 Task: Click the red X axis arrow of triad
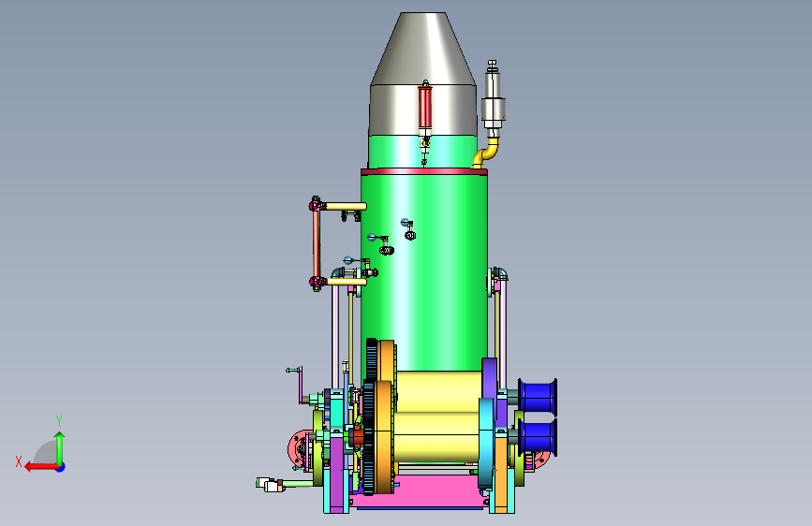click(x=40, y=467)
